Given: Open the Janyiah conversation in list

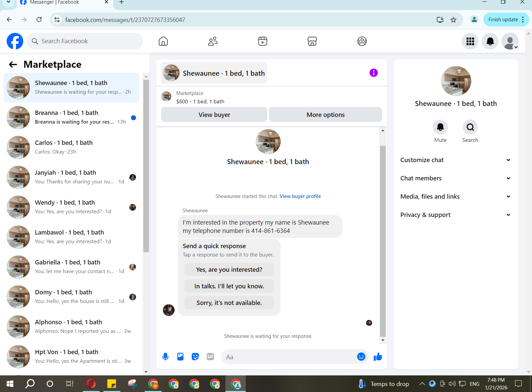Looking at the screenshot, I should click(x=71, y=177).
